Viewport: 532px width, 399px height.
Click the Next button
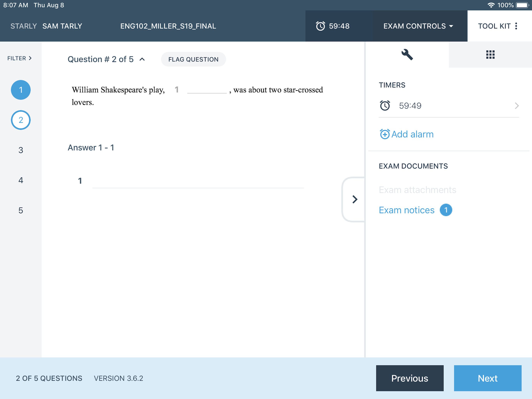pos(487,378)
